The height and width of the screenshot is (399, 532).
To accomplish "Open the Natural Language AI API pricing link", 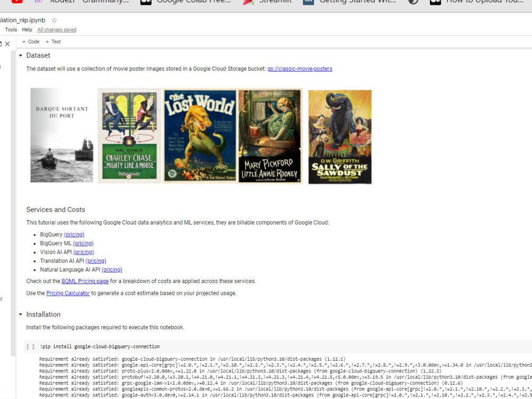I will pyautogui.click(x=112, y=270).
